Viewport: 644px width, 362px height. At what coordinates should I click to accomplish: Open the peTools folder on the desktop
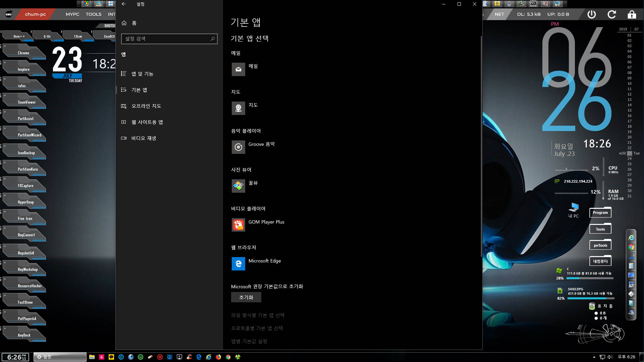click(600, 245)
